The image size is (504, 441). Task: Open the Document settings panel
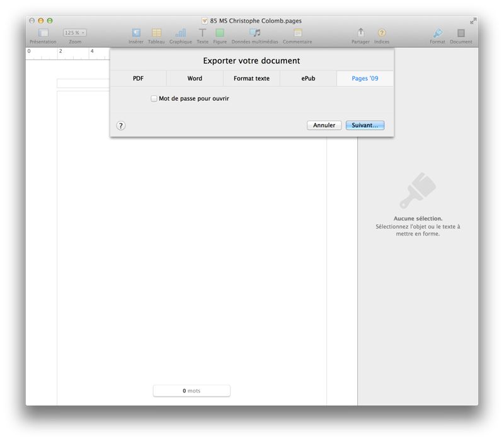(x=461, y=33)
